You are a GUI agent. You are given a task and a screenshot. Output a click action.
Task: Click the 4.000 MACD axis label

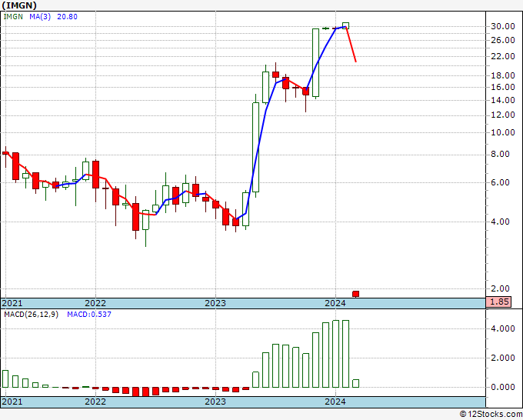click(x=503, y=328)
